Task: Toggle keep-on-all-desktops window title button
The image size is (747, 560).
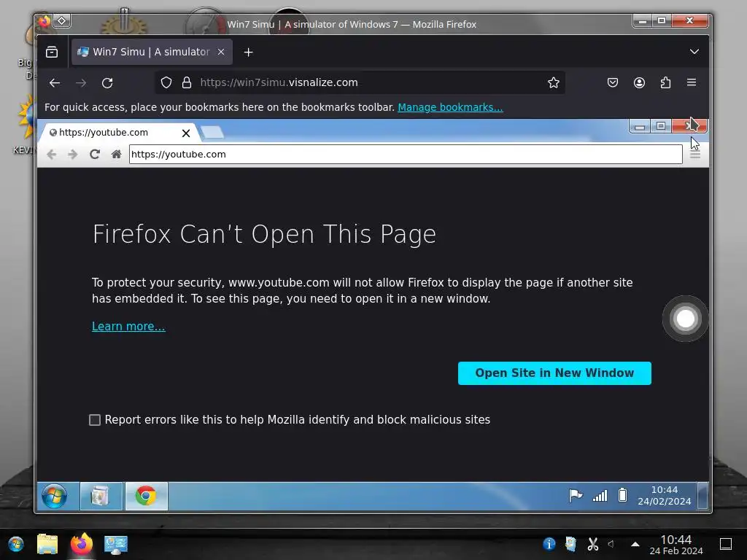Action: point(62,21)
